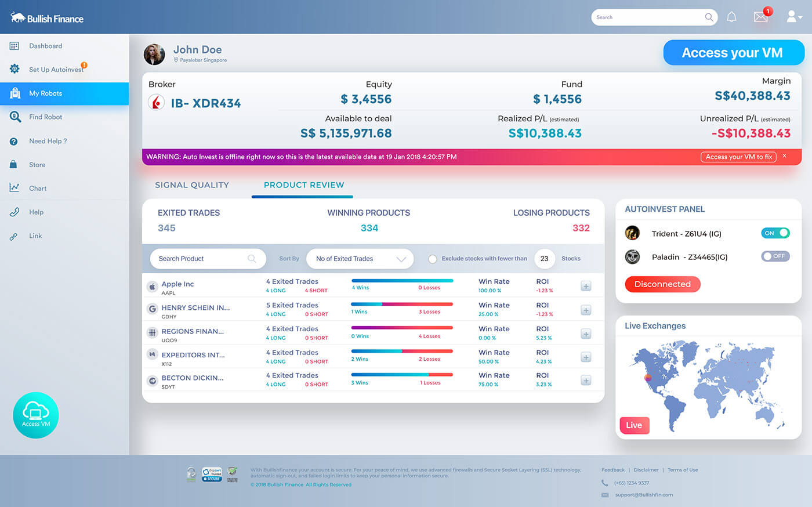Click Access your VM to fix button
The width and height of the screenshot is (812, 507).
tap(738, 157)
